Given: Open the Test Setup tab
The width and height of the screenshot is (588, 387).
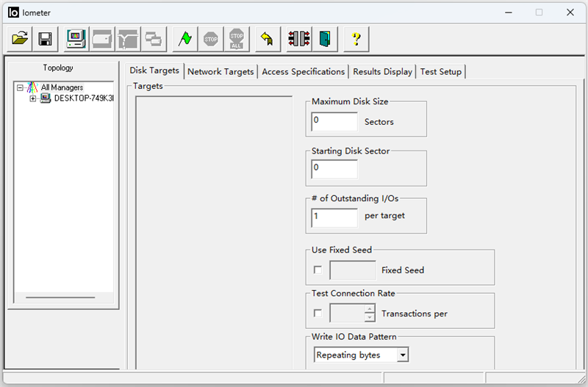Looking at the screenshot, I should [x=440, y=71].
